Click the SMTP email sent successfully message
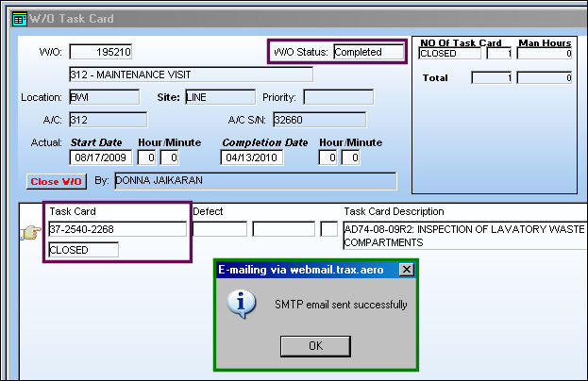Screen dimensions: 588x381 click(x=341, y=305)
